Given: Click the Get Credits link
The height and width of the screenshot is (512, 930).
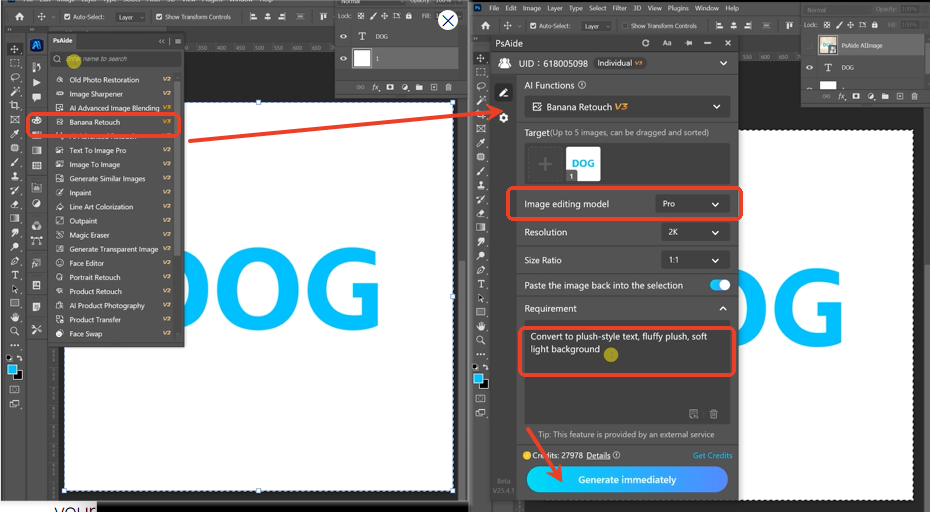Looking at the screenshot, I should pyautogui.click(x=712, y=455).
